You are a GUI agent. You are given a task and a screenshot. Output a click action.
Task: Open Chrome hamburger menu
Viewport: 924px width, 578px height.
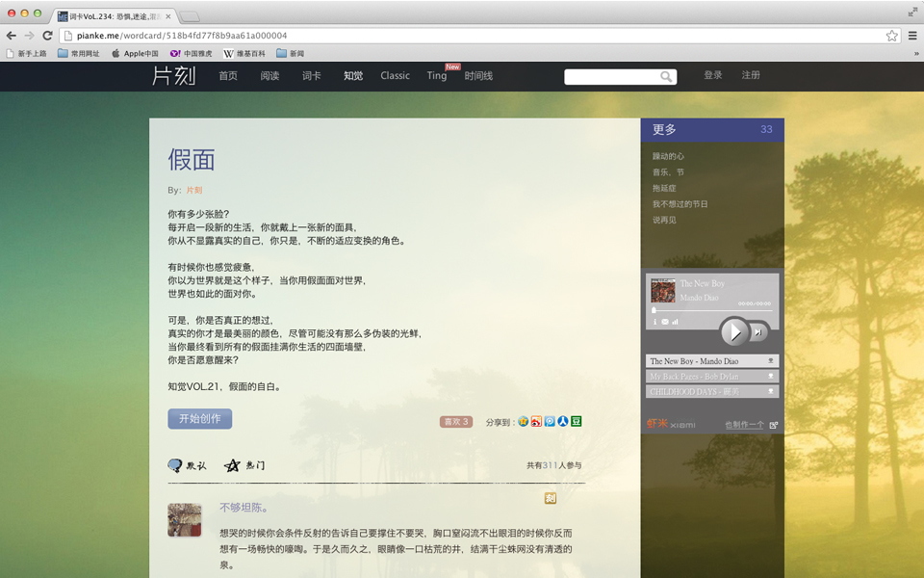(911, 36)
